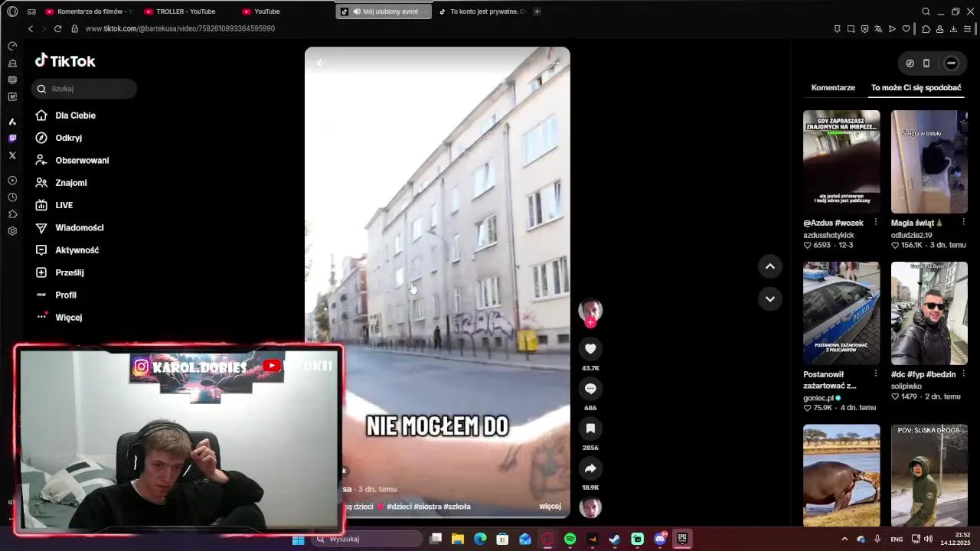
Task: Open Profil in the sidebar
Action: click(55, 295)
